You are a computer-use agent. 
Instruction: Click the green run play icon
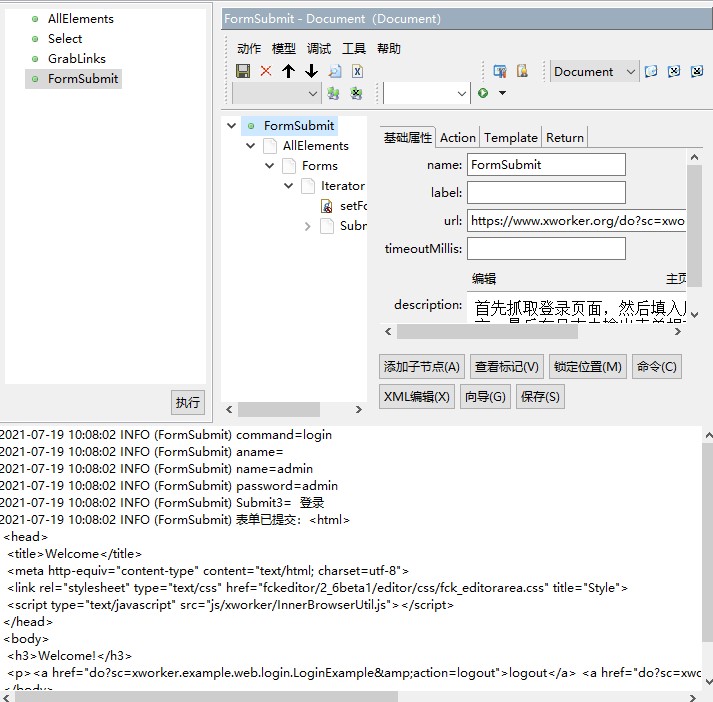(483, 93)
